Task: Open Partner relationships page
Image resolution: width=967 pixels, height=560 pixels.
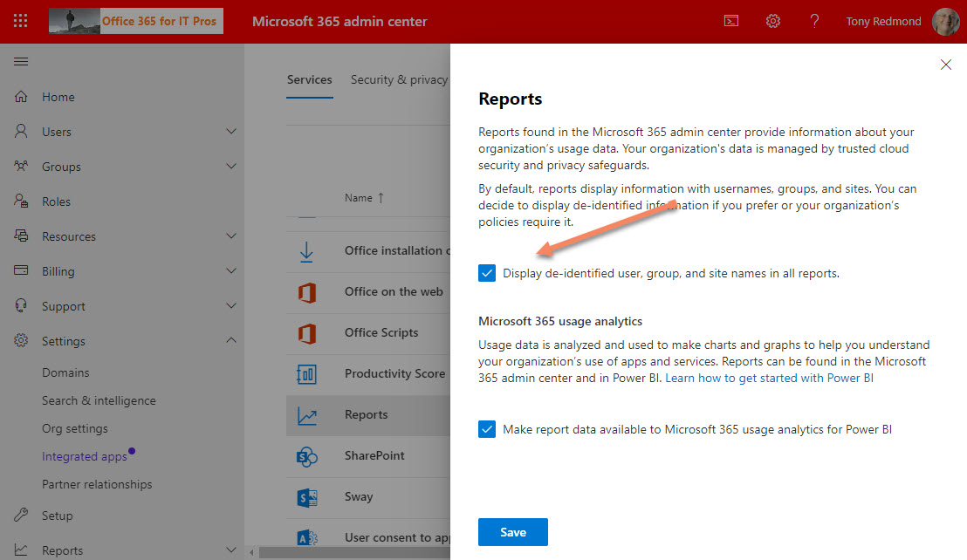Action: [97, 484]
